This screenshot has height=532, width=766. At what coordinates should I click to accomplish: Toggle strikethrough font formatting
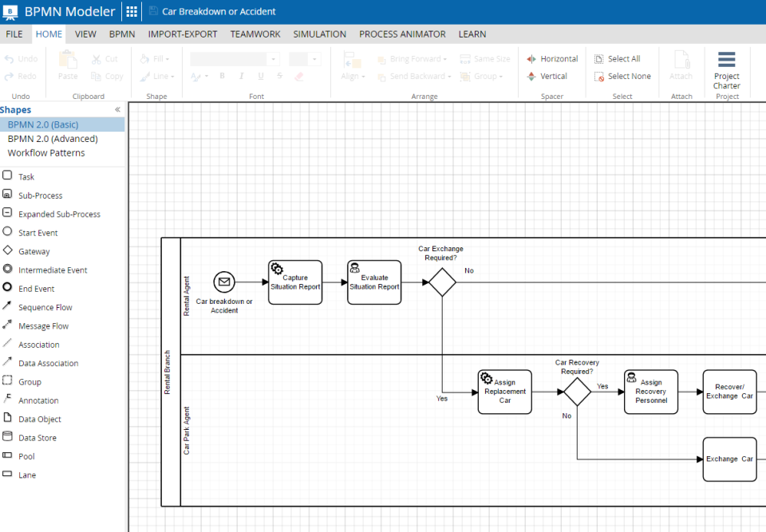pyautogui.click(x=279, y=76)
